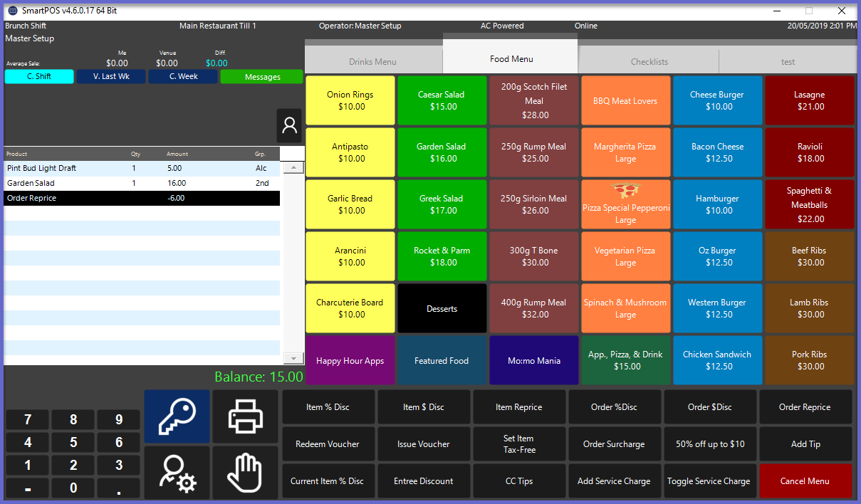This screenshot has width=861, height=504.
Task: Set Item Tax-Free for selected item
Action: [518, 444]
